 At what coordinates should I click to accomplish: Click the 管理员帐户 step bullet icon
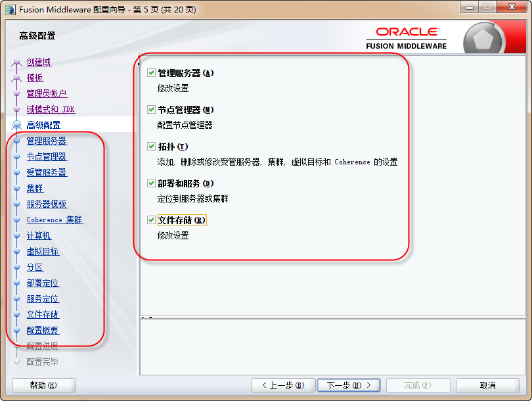click(x=16, y=93)
